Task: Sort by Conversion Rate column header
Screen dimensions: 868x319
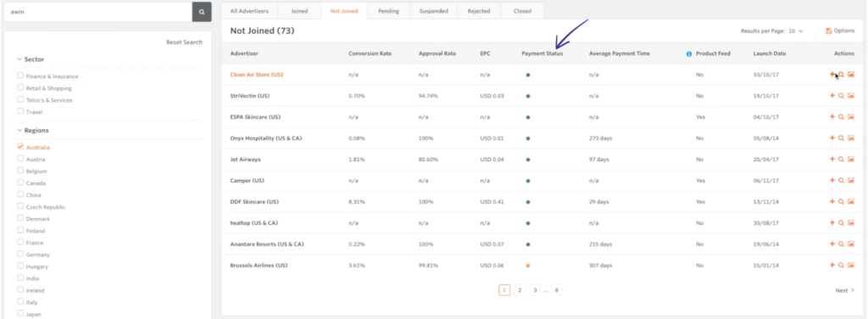Action: pyautogui.click(x=370, y=53)
